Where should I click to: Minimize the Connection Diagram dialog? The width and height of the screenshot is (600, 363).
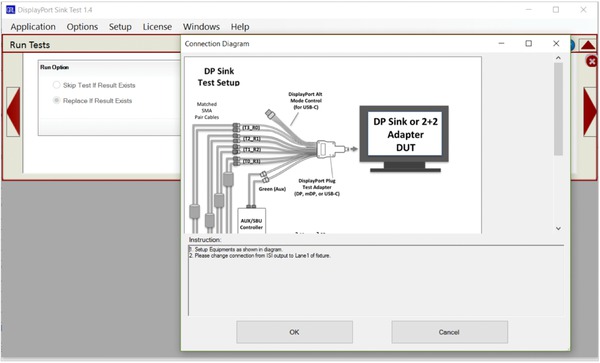501,44
